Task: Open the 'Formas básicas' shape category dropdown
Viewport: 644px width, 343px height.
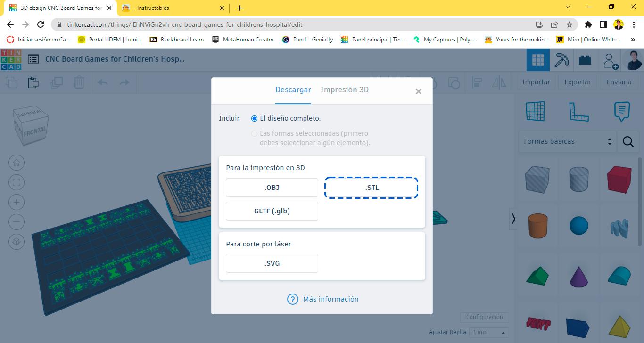Action: (x=568, y=141)
